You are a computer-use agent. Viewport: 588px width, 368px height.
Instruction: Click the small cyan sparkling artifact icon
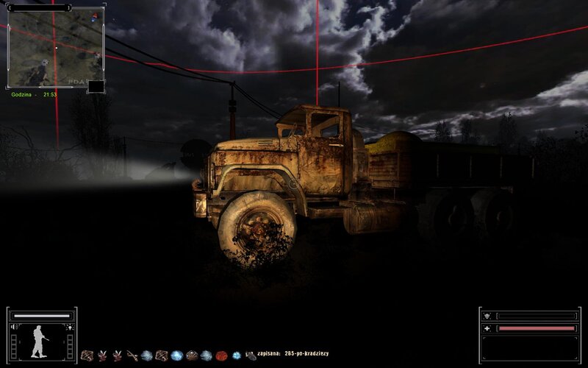(236, 355)
